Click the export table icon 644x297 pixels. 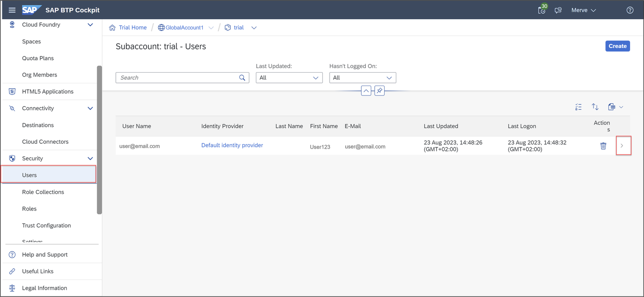pyautogui.click(x=612, y=107)
